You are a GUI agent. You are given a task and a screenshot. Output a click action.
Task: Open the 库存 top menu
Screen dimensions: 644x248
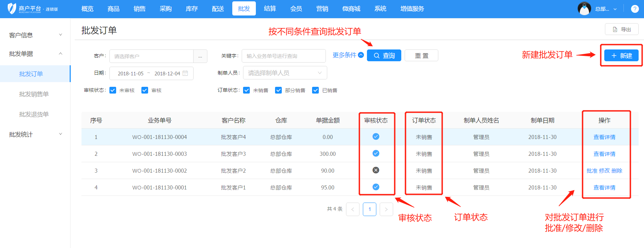click(192, 9)
